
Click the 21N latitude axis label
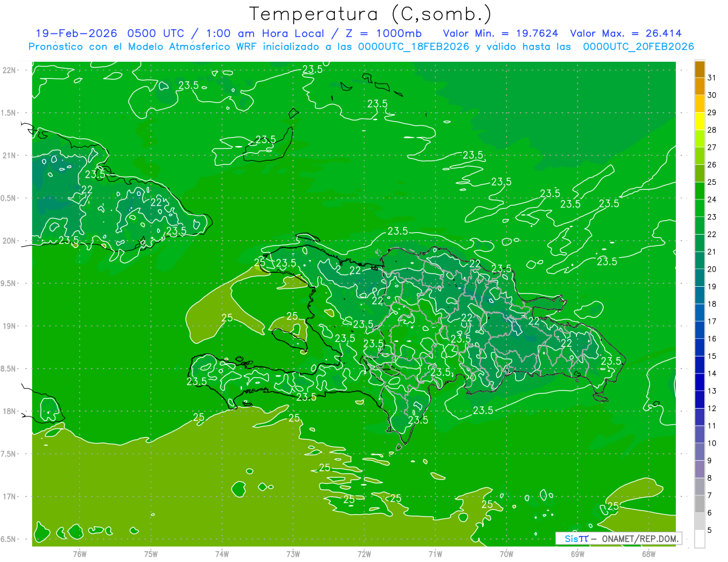(x=9, y=156)
